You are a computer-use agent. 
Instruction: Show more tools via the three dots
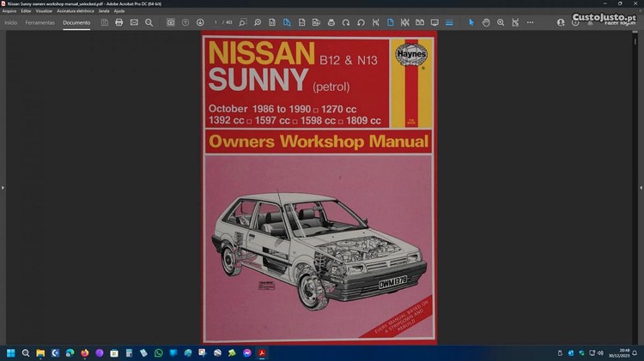(530, 22)
